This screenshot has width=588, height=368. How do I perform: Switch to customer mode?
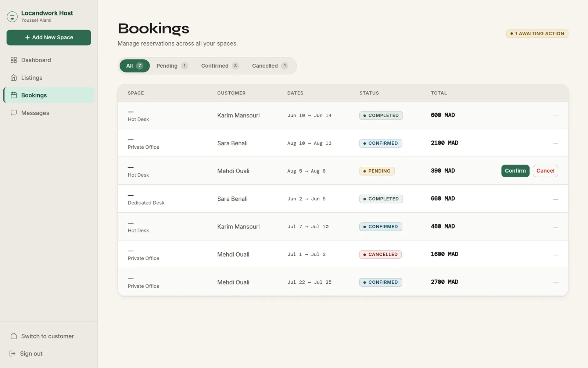pos(49,336)
